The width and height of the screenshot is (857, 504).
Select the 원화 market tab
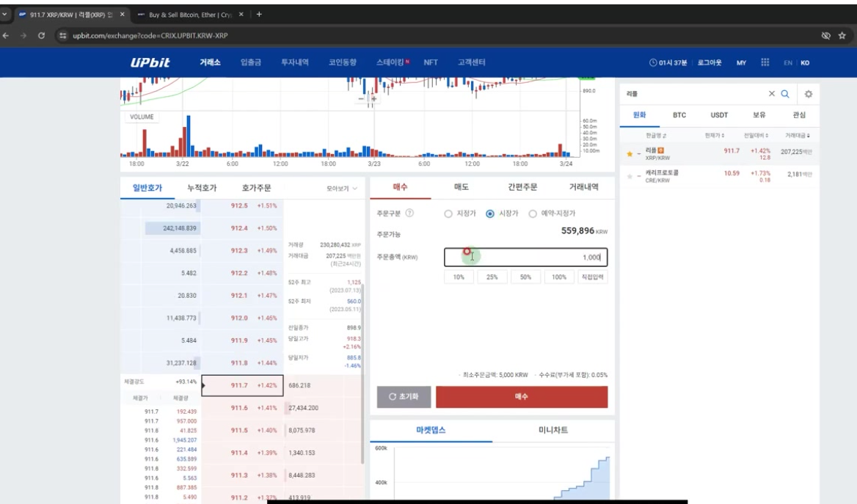click(x=640, y=115)
